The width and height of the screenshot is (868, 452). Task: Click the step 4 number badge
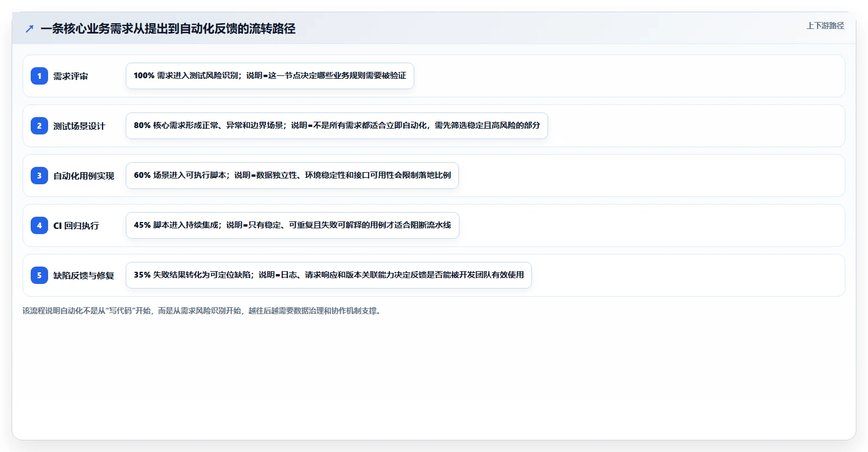point(39,225)
